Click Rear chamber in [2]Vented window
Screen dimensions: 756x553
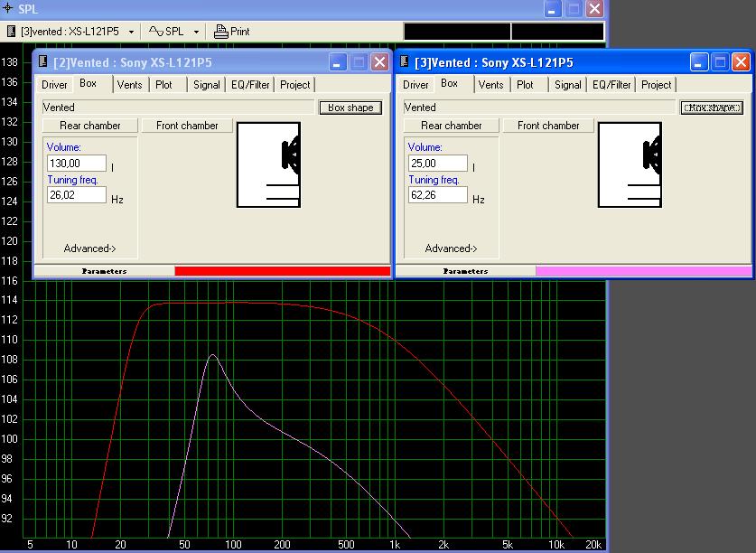pyautogui.click(x=90, y=126)
